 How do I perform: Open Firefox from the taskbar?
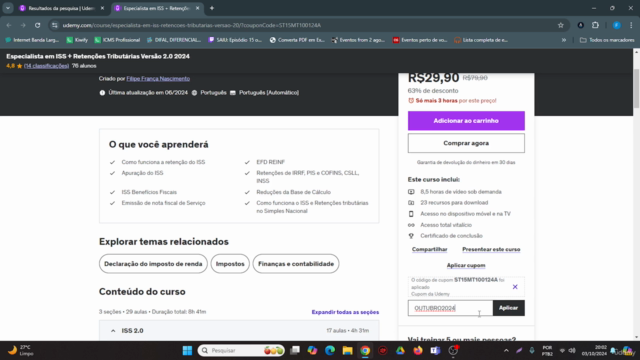coord(418,351)
